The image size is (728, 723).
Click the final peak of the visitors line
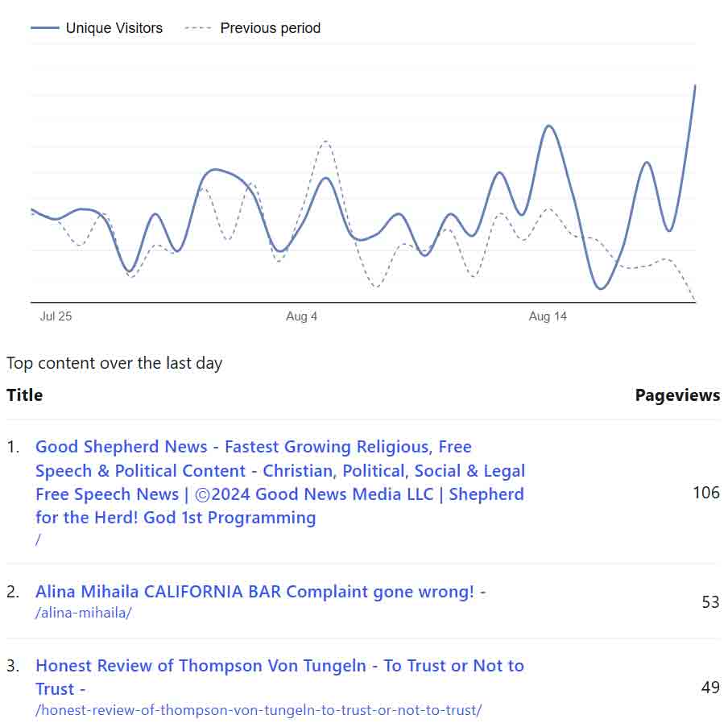click(x=695, y=86)
